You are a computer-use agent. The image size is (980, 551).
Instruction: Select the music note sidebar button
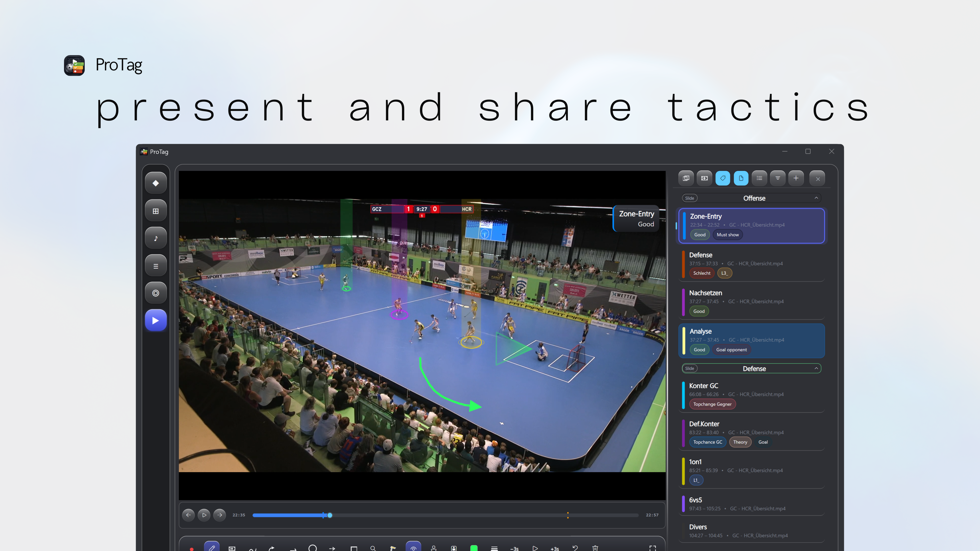[x=156, y=239]
